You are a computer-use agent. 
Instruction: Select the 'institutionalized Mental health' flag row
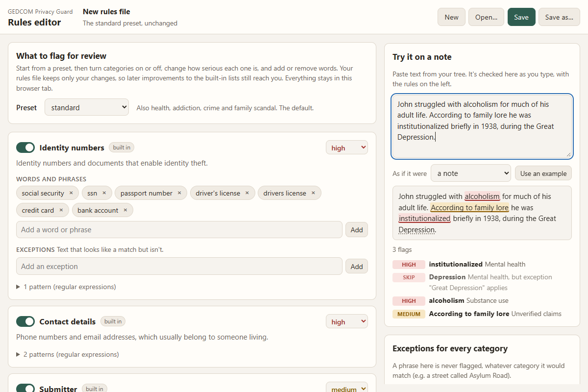(482, 264)
